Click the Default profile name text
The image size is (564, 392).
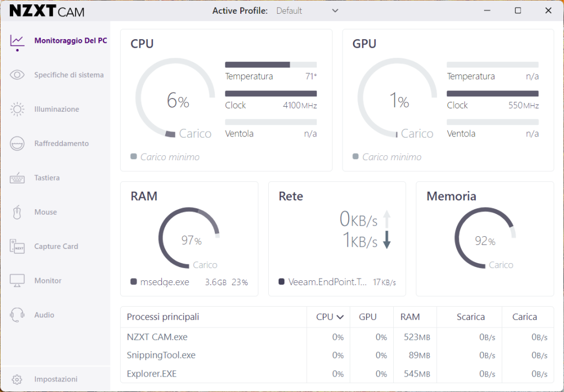coord(289,11)
